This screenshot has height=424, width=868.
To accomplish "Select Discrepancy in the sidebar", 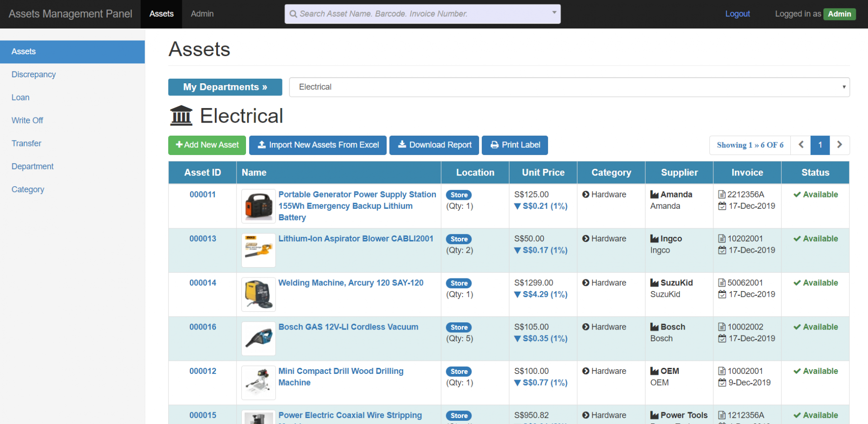I will coord(33,74).
